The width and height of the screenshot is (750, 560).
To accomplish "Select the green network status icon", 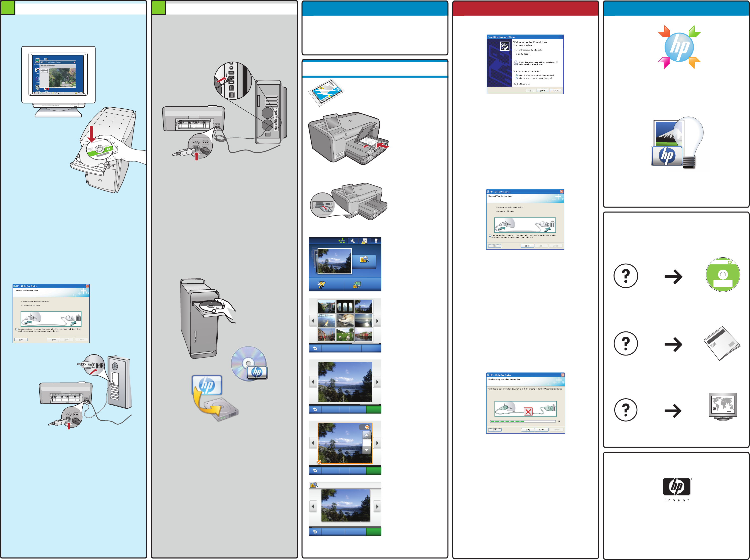I will click(x=342, y=241).
